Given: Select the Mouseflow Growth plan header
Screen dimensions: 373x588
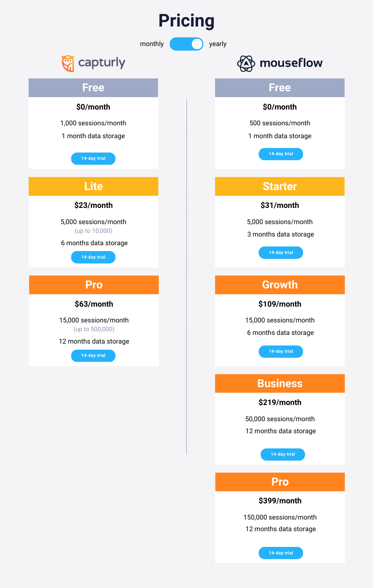Looking at the screenshot, I should pyautogui.click(x=280, y=285).
